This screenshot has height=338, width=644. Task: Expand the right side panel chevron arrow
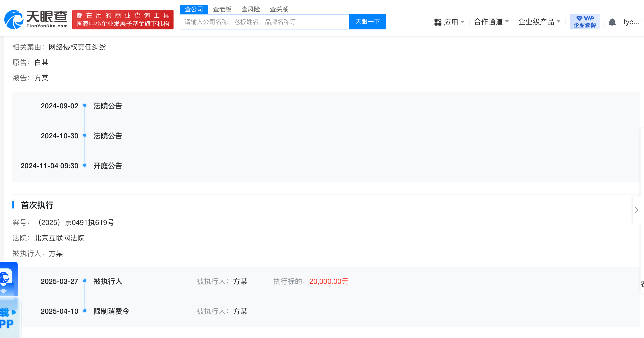click(x=637, y=210)
